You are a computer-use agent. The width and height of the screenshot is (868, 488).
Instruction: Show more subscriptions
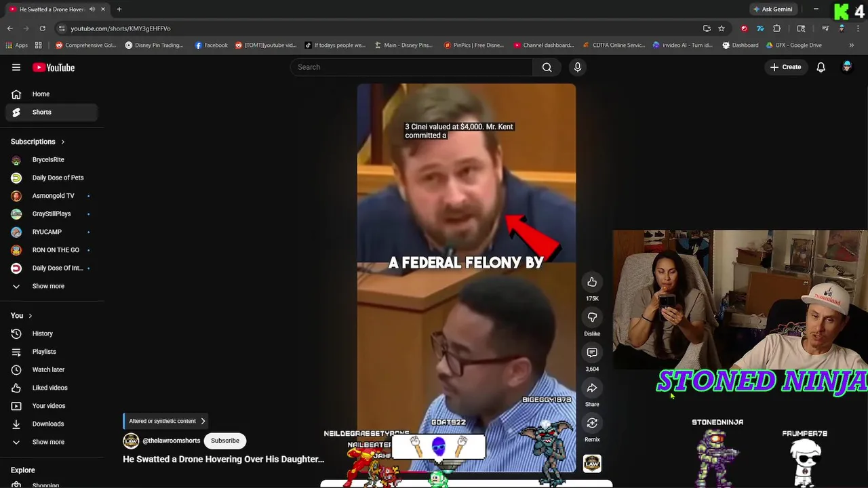click(x=48, y=286)
